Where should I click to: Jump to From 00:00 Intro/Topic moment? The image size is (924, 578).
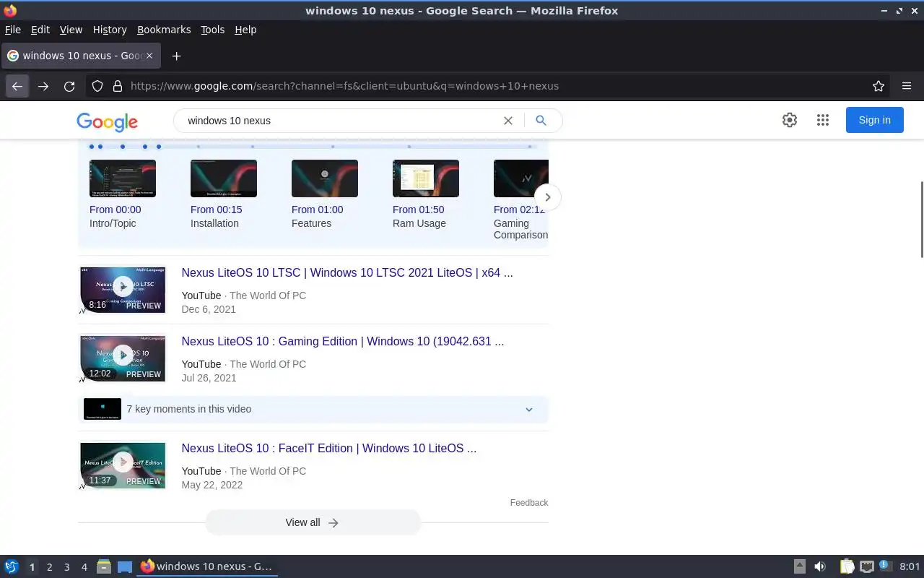tap(115, 216)
